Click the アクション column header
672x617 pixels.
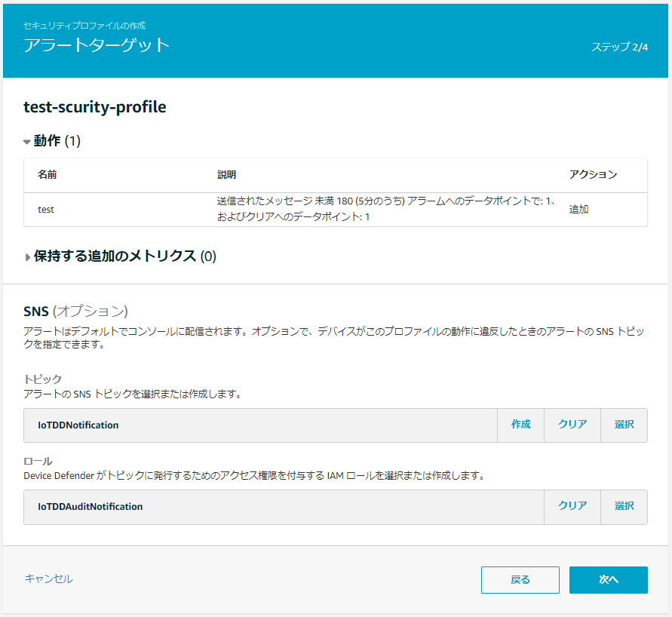point(593,174)
